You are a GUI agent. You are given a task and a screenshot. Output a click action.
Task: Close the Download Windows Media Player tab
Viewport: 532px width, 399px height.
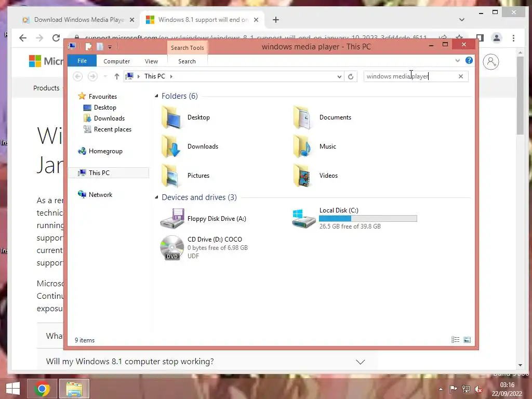coord(132,20)
